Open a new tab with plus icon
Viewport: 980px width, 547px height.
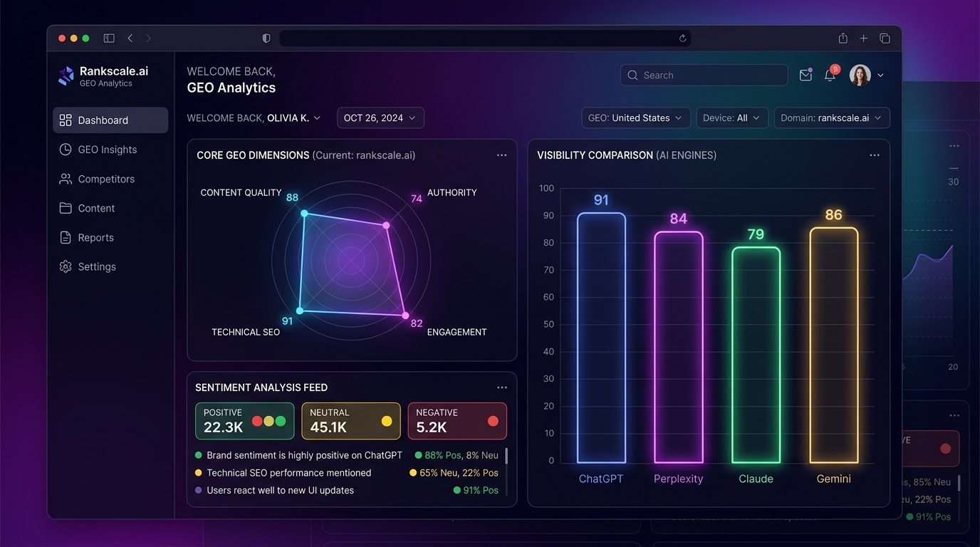point(863,38)
